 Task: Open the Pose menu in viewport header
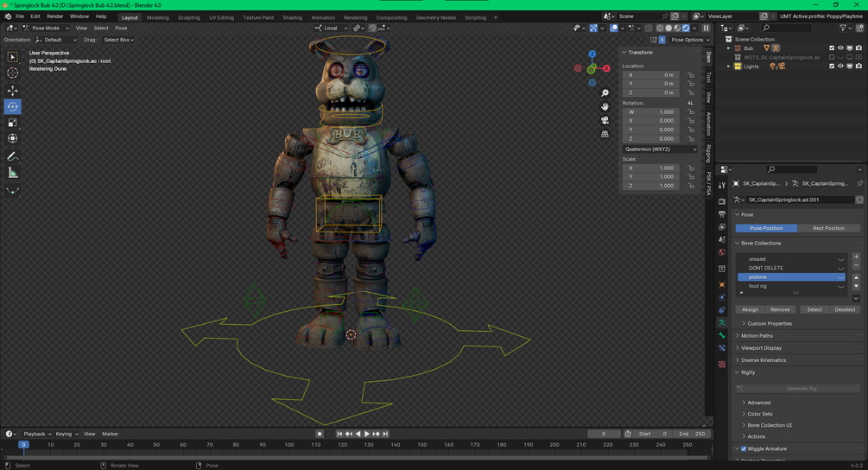[x=121, y=29]
